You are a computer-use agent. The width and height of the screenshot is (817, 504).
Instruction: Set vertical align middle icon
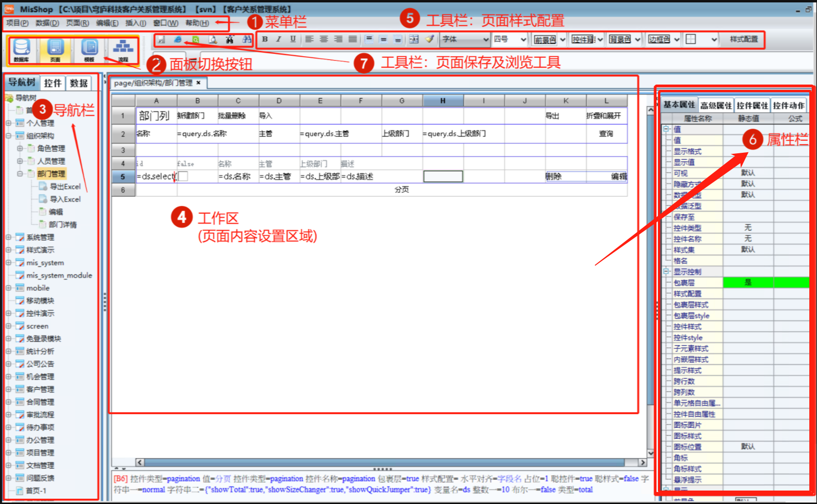click(x=384, y=39)
